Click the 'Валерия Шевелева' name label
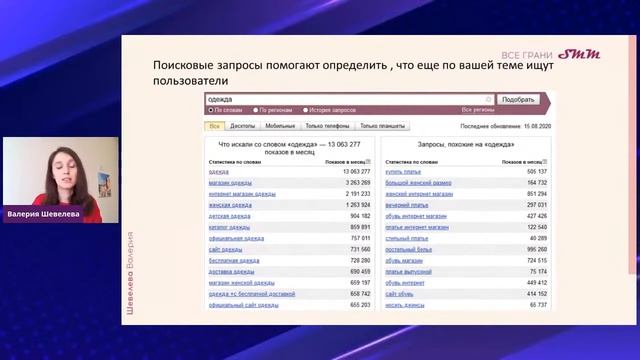The width and height of the screenshot is (640, 360). click(43, 214)
